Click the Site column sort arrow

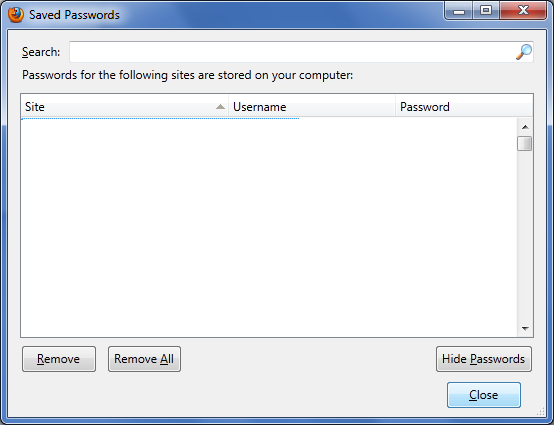[220, 107]
